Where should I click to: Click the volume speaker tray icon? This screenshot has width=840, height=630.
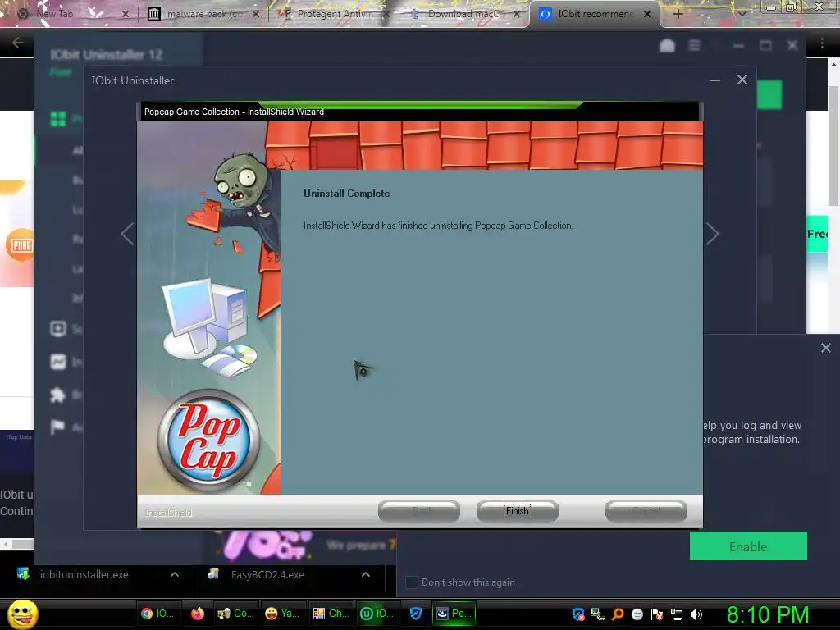[696, 614]
